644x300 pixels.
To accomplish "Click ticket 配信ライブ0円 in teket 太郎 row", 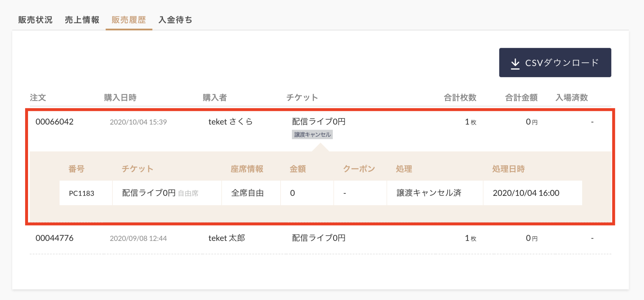I will 319,238.
